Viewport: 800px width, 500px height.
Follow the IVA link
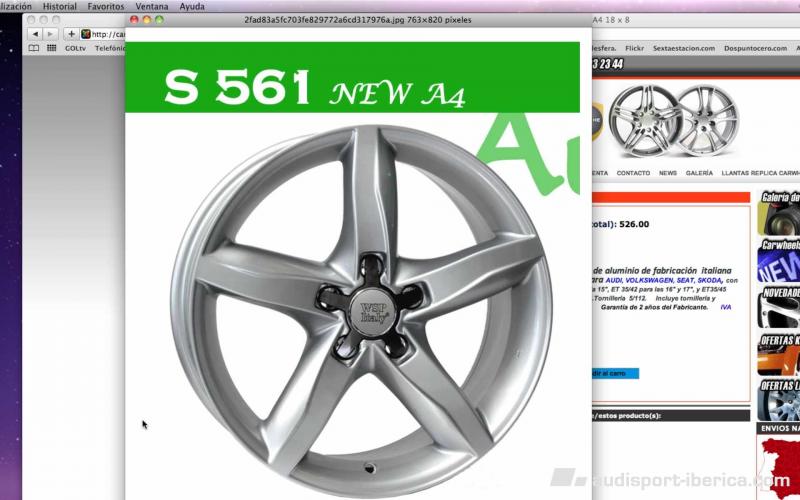click(x=726, y=307)
